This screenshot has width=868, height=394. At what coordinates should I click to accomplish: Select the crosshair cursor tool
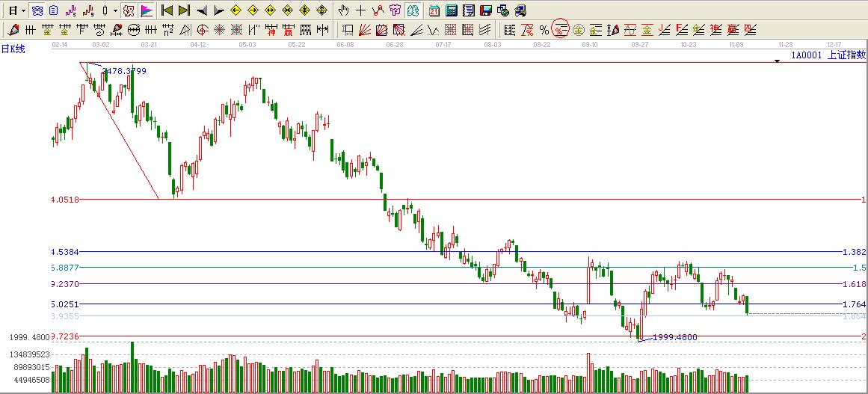pos(360,10)
